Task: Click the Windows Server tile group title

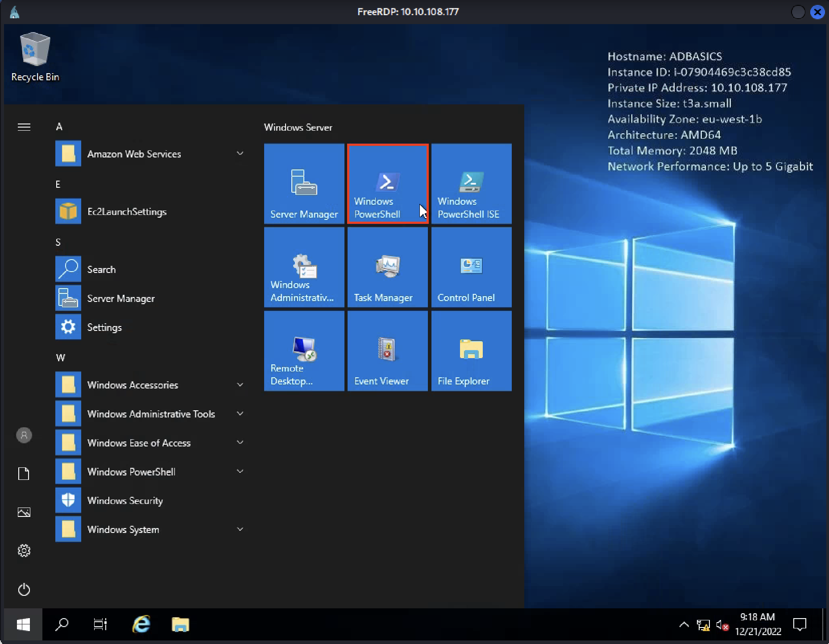Action: click(x=298, y=127)
